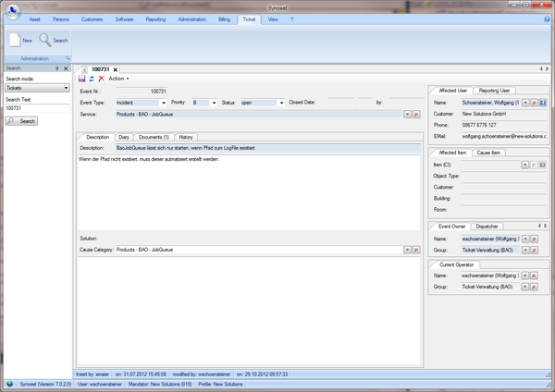
Task: Clear the Event Owner name with red X
Action: click(535, 239)
